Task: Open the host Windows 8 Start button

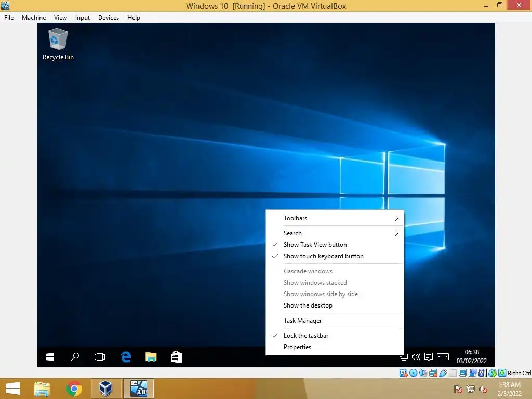Action: 13,389
